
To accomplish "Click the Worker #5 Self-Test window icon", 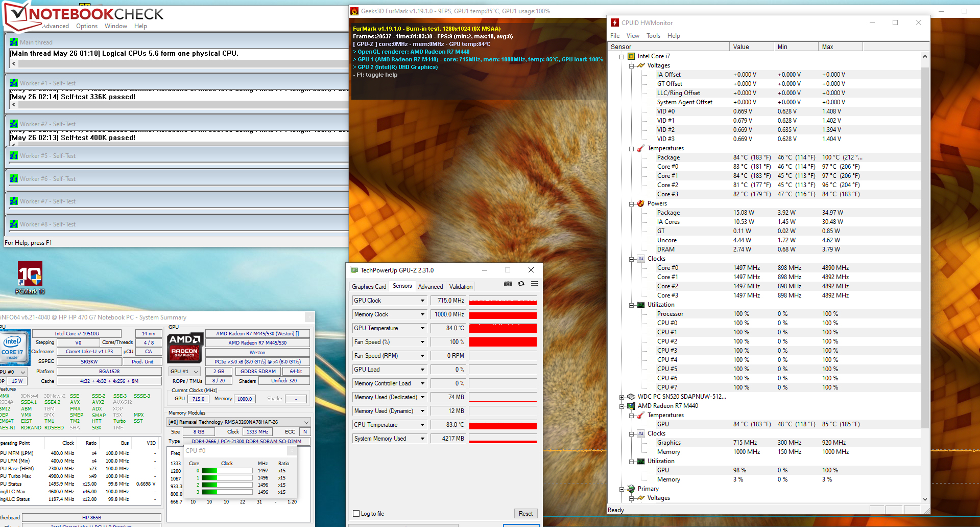I will (x=14, y=156).
